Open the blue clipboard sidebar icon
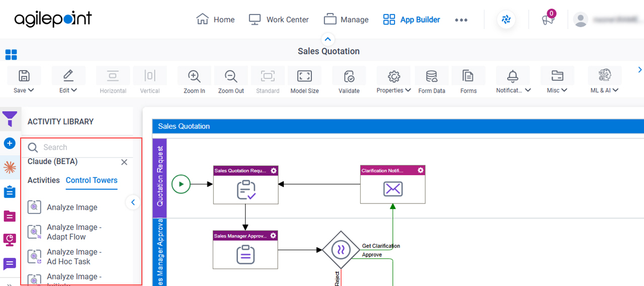Image resolution: width=644 pixels, height=286 pixels. [x=10, y=192]
